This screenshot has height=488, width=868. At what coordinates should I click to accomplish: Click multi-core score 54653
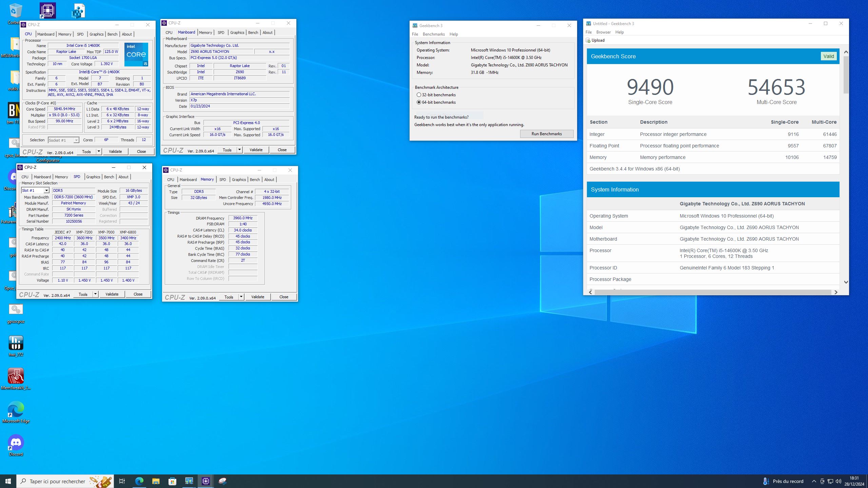pos(776,87)
